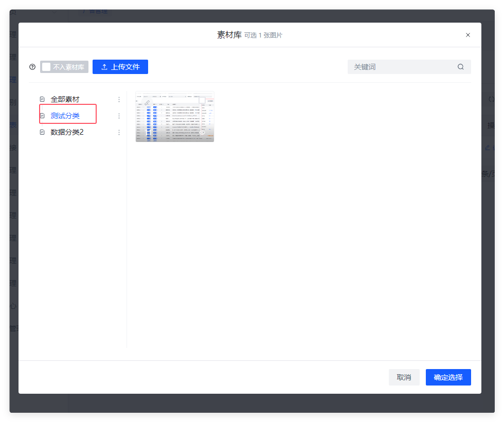Click the 关键词 search input field
Viewport: 504px width, 422px height.
(x=401, y=67)
